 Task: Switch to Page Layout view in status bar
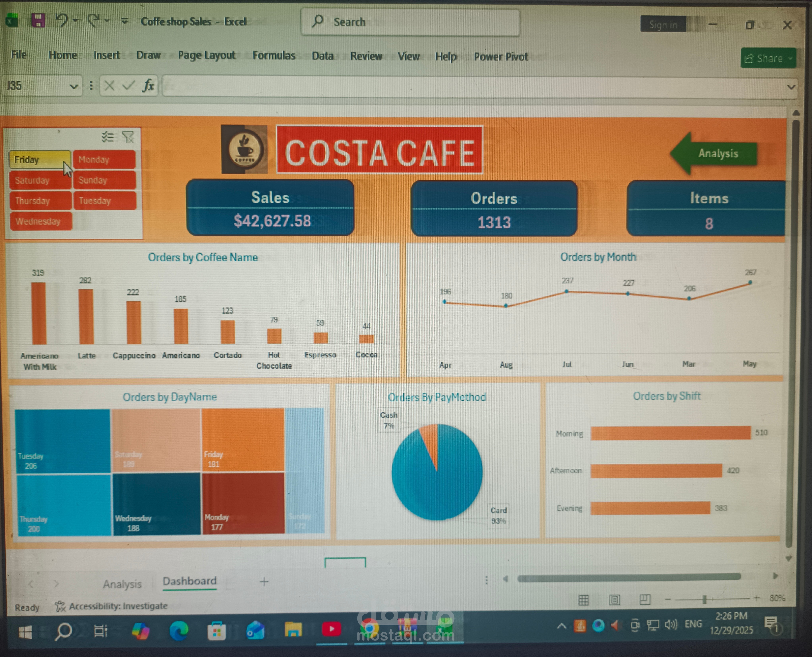click(x=615, y=600)
